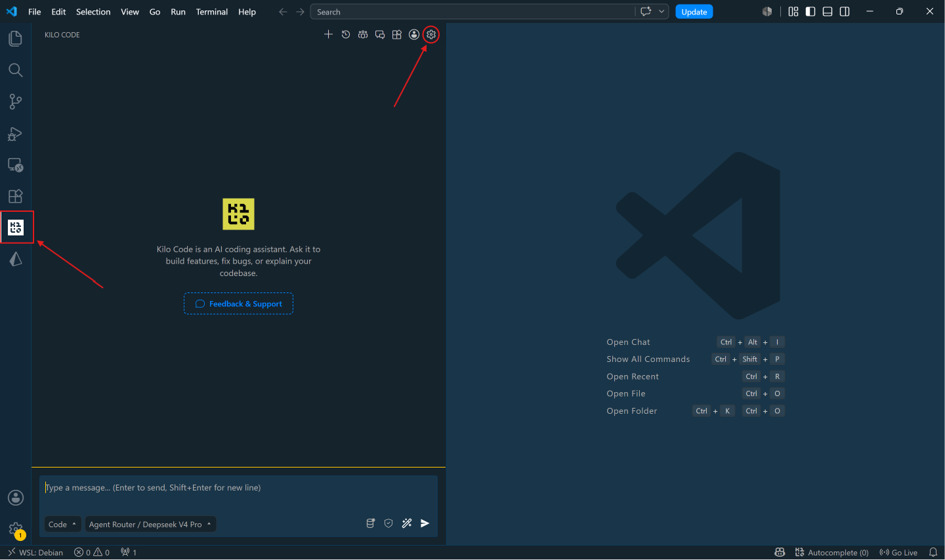Click the VS Code logo in the title bar
This screenshot has height=560, width=945.
pyautogui.click(x=11, y=12)
